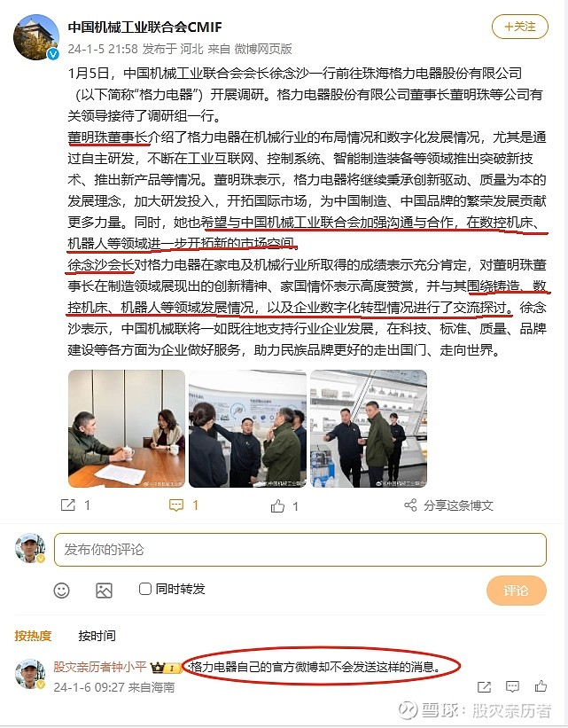Screen dimensions: 568x728
Task: Enable the 同时转发 checkbox
Action: point(145,589)
